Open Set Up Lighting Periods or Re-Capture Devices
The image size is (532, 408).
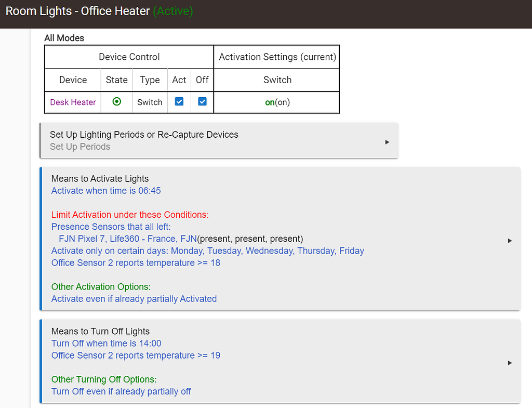point(144,134)
